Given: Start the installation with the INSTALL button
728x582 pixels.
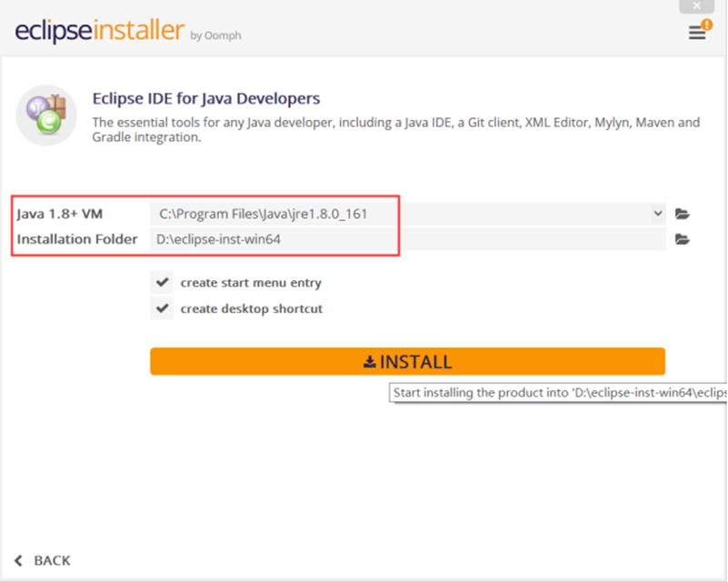Looking at the screenshot, I should [408, 361].
